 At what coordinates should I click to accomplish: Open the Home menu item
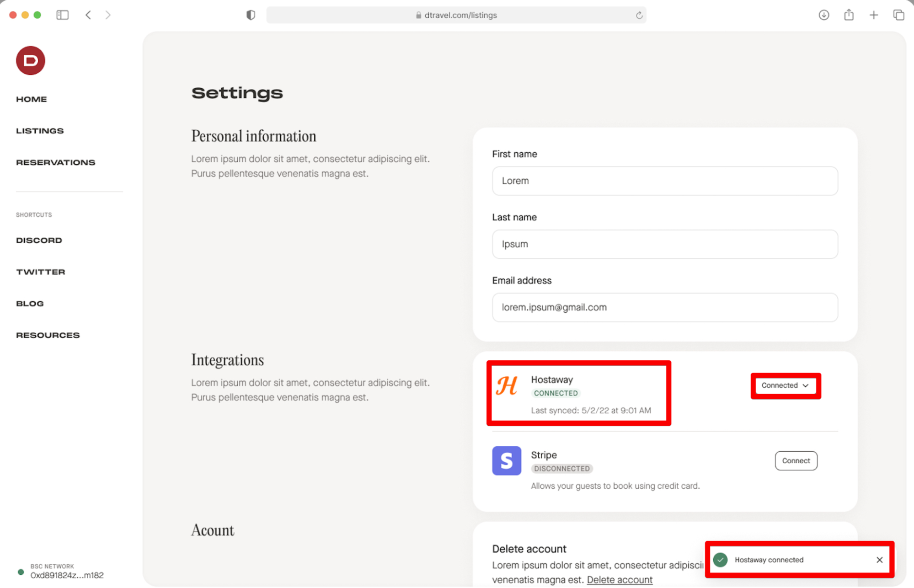pos(32,99)
